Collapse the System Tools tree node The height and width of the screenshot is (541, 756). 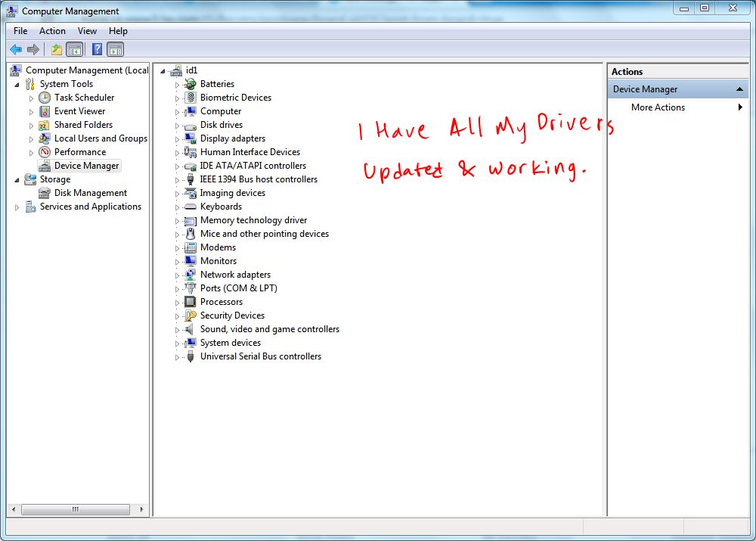pyautogui.click(x=17, y=84)
